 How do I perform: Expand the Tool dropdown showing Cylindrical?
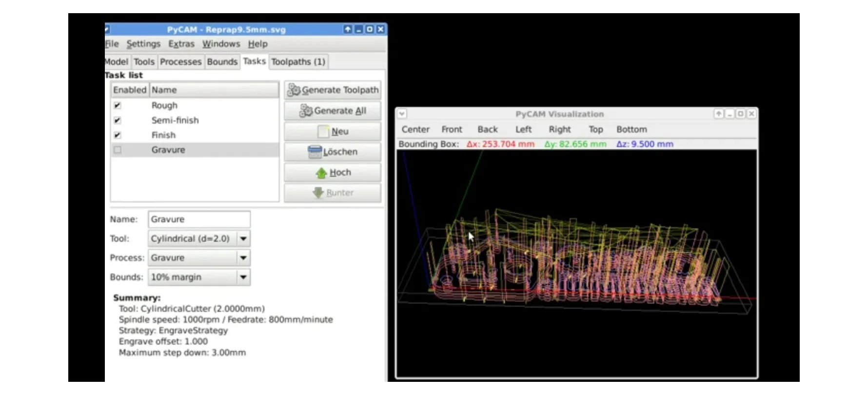[x=243, y=238]
